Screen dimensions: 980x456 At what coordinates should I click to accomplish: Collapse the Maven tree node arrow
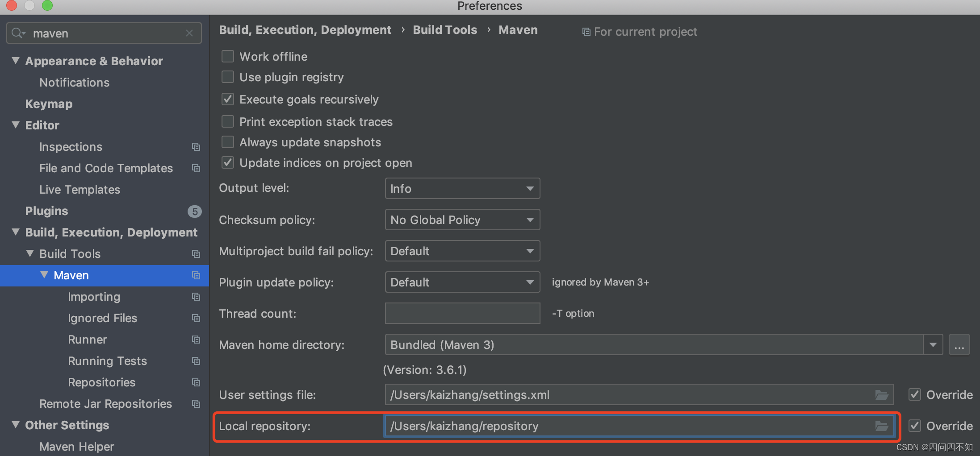point(44,275)
